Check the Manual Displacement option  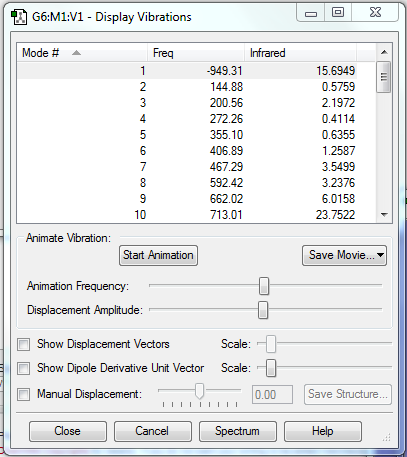(x=24, y=394)
